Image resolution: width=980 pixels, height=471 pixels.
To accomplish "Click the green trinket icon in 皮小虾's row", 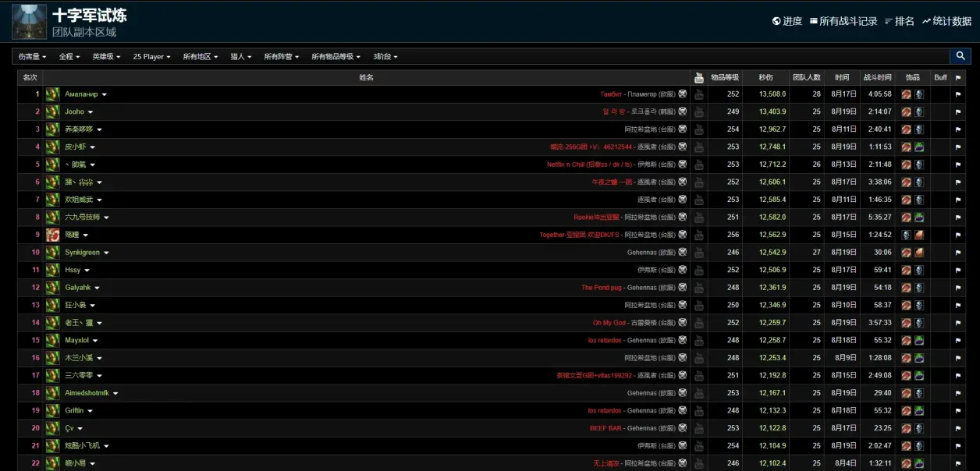I will (919, 147).
